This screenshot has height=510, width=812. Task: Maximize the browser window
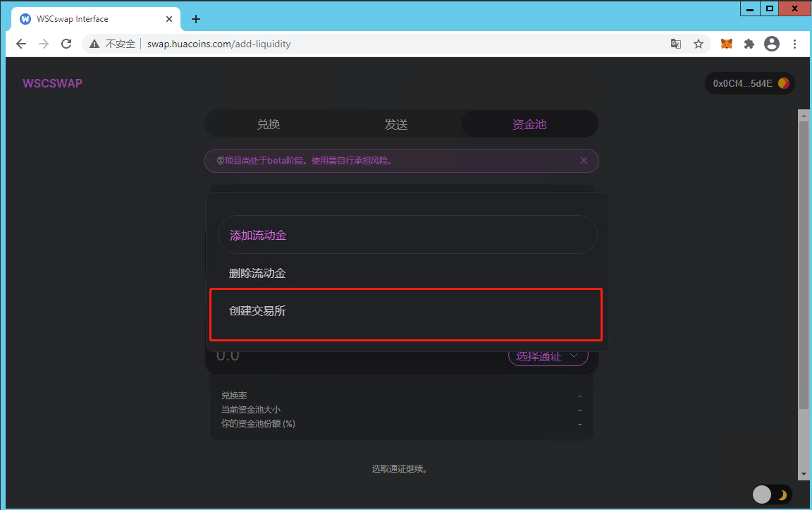[x=770, y=8]
